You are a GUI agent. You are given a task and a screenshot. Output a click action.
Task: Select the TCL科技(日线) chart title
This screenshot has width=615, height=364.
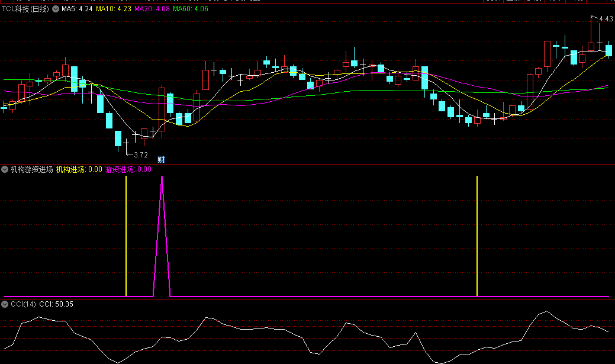[25, 9]
